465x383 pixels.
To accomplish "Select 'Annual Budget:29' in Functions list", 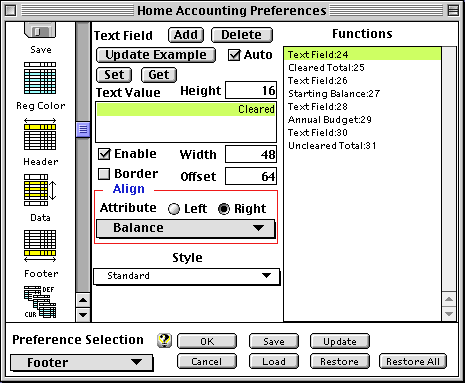I will pyautogui.click(x=363, y=119).
